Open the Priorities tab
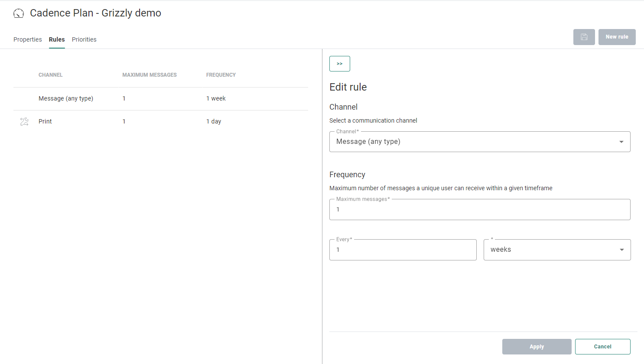 (x=84, y=39)
